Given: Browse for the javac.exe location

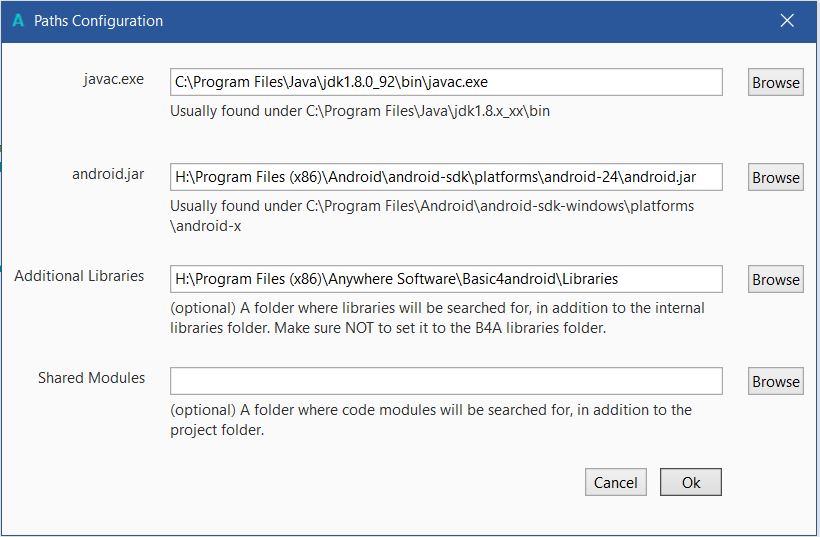Looking at the screenshot, I should [x=775, y=83].
